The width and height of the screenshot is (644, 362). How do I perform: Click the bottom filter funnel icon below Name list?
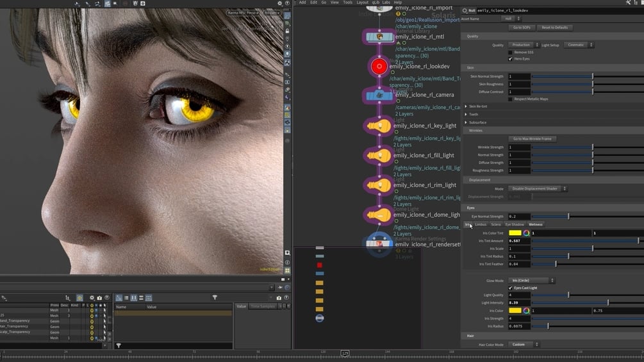pos(119,345)
